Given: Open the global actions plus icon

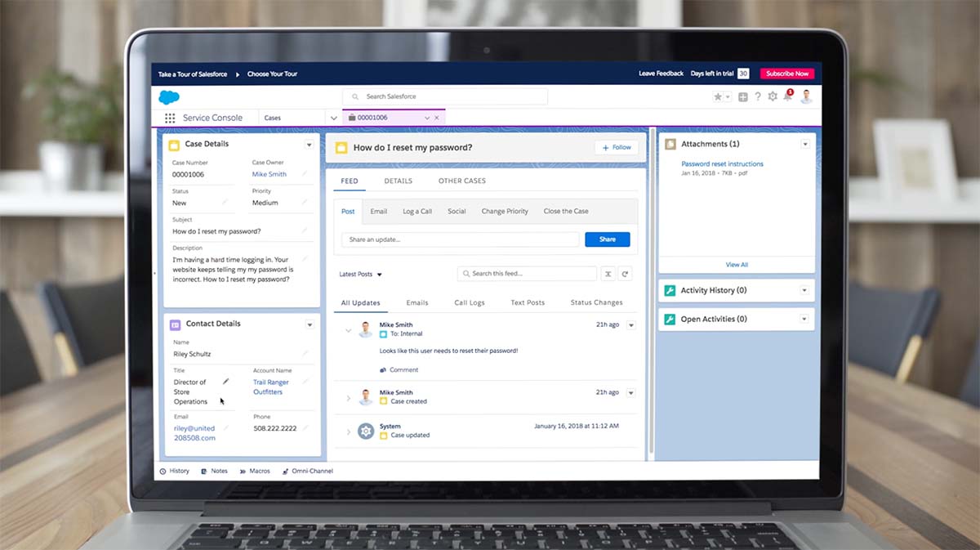Looking at the screenshot, I should (x=743, y=96).
